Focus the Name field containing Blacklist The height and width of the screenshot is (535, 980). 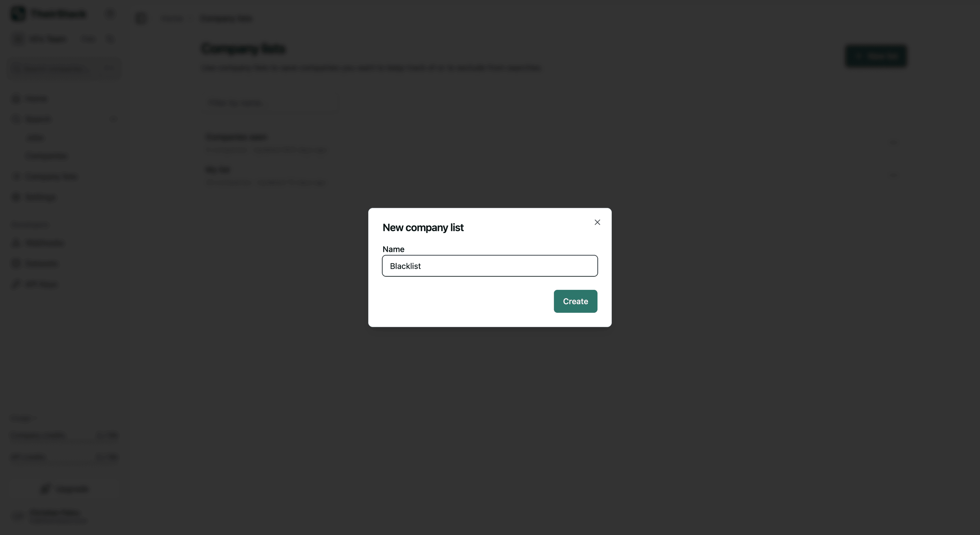click(x=490, y=266)
